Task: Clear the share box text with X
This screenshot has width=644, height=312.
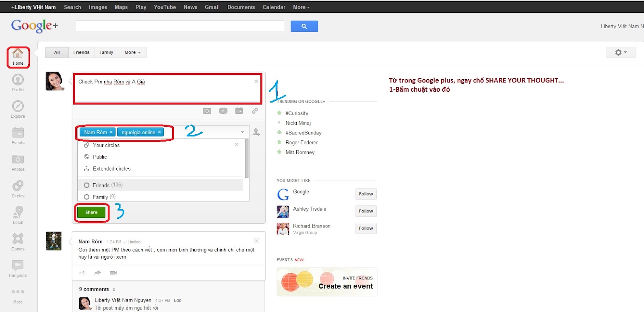Action: tap(256, 81)
